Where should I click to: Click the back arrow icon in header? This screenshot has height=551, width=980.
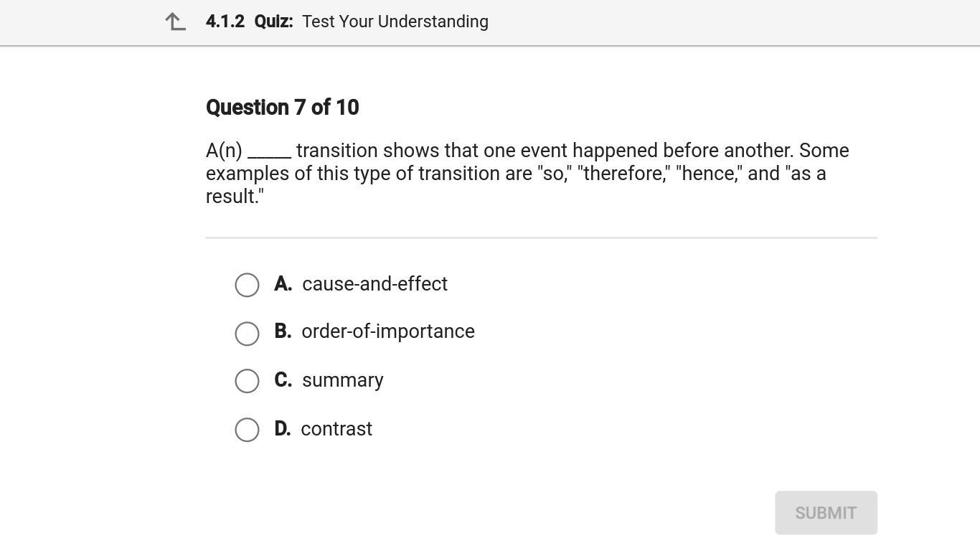(x=175, y=22)
